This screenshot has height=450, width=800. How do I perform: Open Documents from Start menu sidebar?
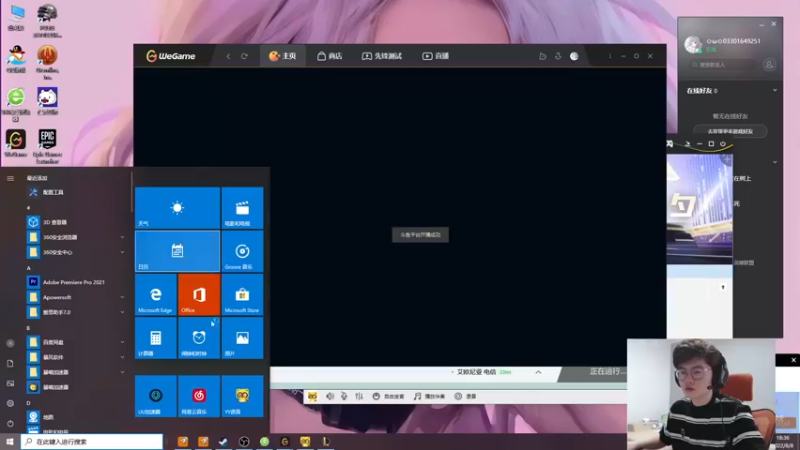(x=10, y=363)
